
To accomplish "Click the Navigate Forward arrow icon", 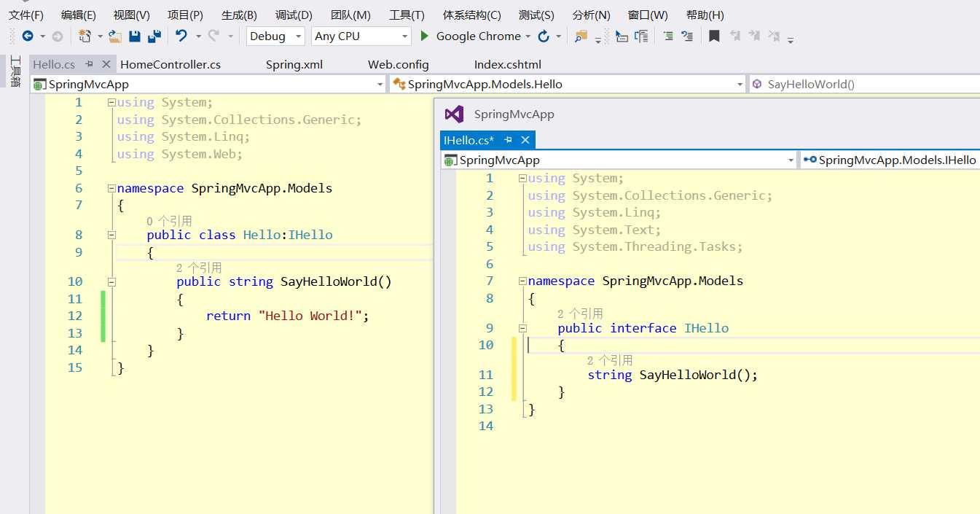I will (x=57, y=36).
